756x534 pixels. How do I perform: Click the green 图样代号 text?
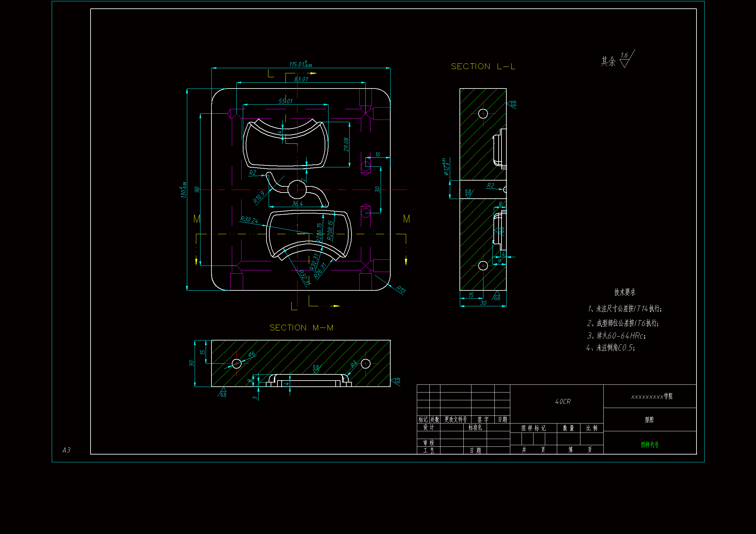click(x=650, y=445)
